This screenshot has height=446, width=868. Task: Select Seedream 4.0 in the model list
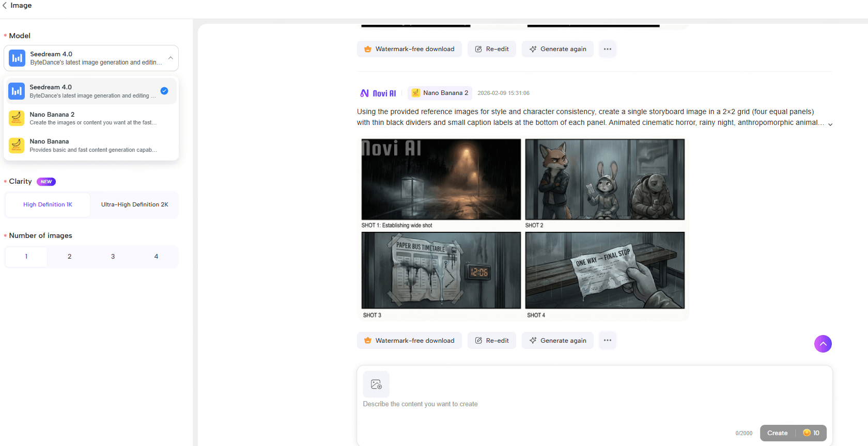(x=88, y=91)
